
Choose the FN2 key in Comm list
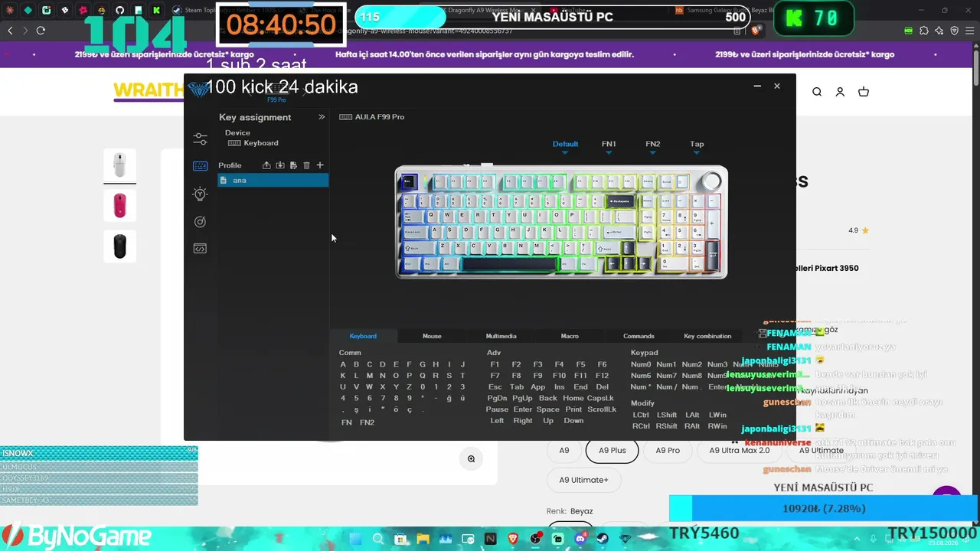367,423
